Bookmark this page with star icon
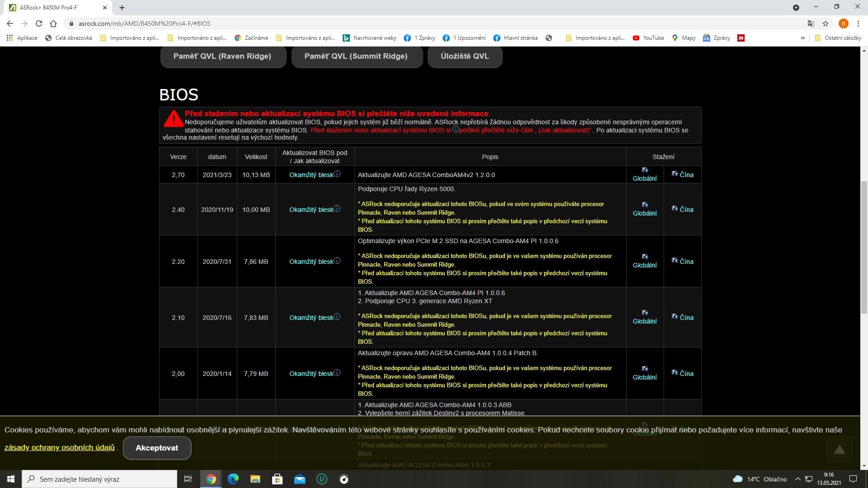 pos(826,23)
